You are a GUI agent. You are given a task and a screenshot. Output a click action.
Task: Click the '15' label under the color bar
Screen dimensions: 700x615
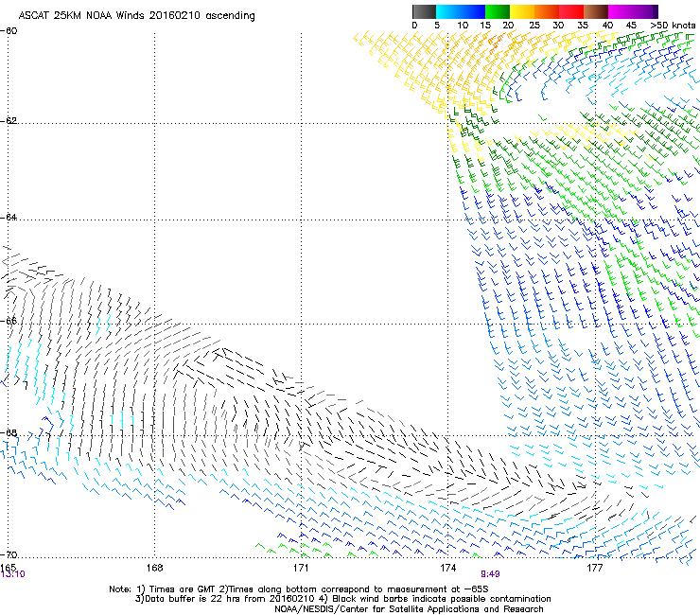pyautogui.click(x=485, y=26)
